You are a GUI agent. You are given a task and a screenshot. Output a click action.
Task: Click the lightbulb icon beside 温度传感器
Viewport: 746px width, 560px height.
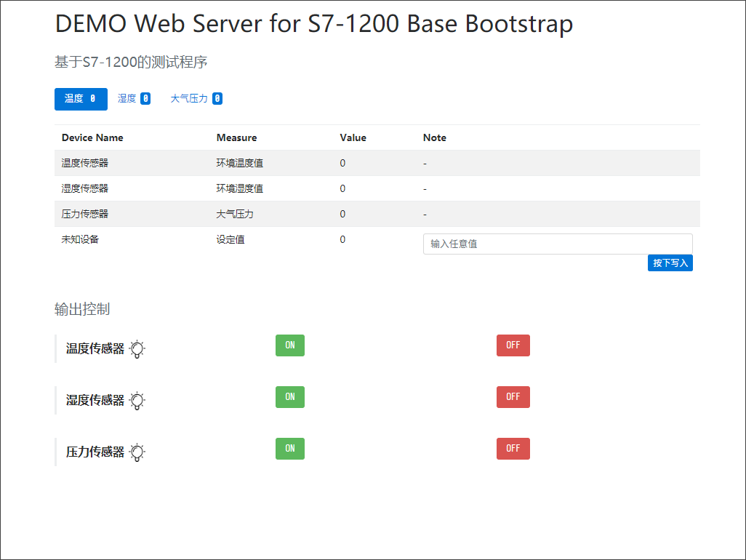[137, 349]
